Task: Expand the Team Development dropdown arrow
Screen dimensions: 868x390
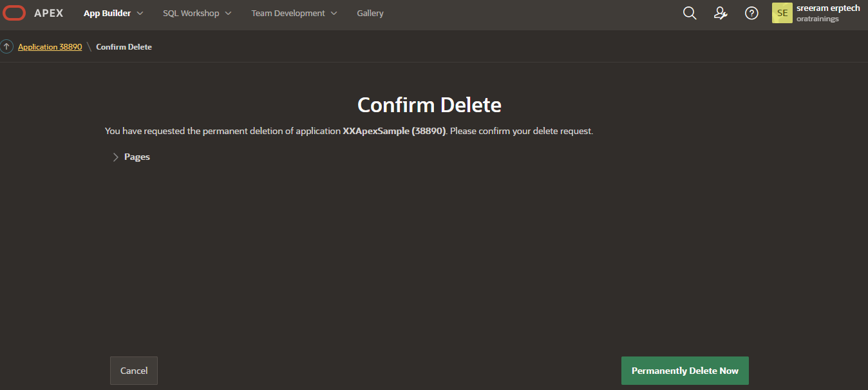Action: 334,14
